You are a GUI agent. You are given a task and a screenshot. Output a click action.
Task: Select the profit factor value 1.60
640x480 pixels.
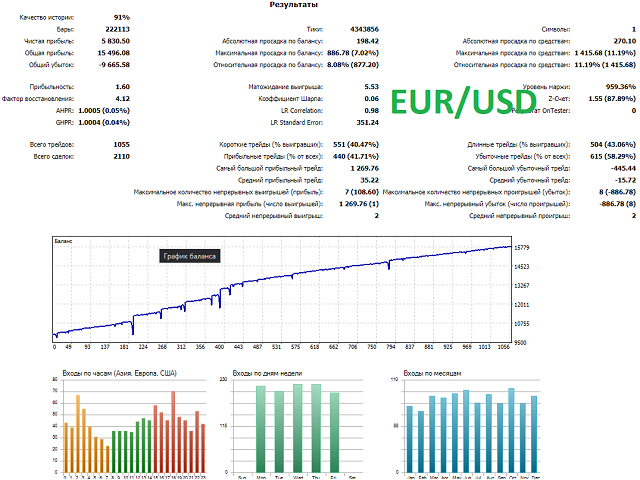coord(122,87)
